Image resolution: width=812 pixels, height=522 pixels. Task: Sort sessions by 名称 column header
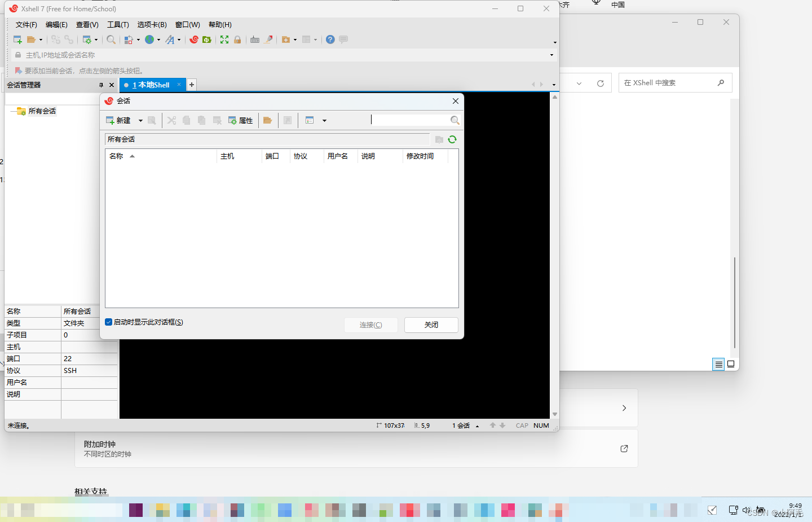coord(161,156)
